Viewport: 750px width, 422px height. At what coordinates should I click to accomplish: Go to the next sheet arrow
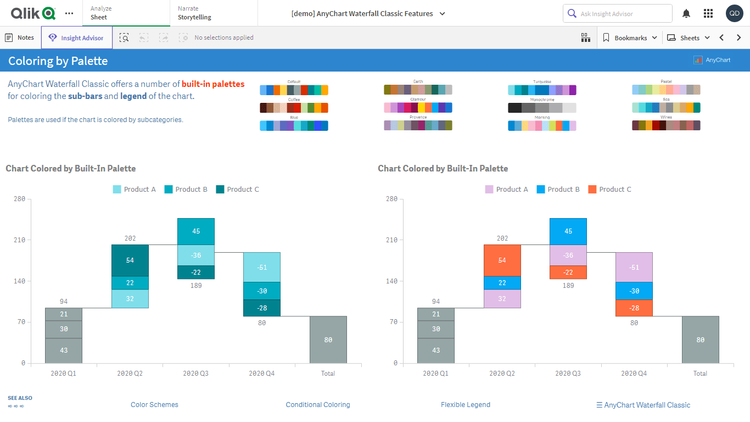(x=738, y=37)
